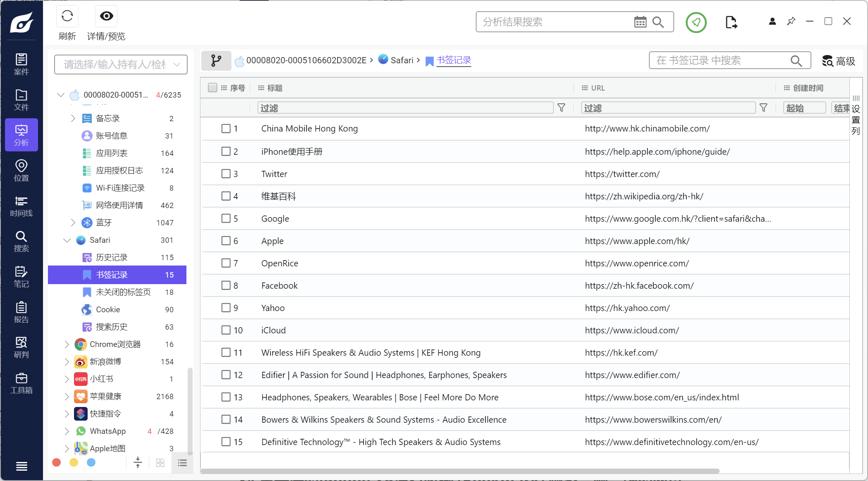The height and width of the screenshot is (481, 868).
Task: Click the pin window icon
Action: pyautogui.click(x=791, y=21)
